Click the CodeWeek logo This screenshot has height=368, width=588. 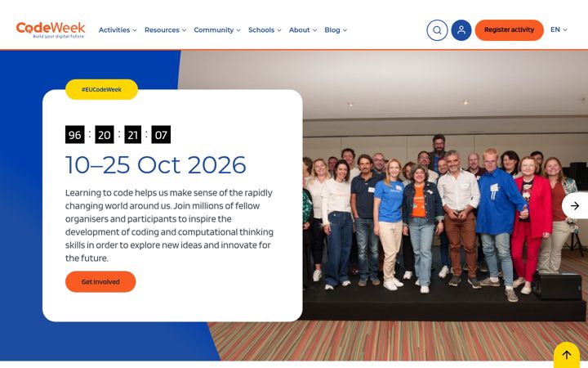click(51, 29)
